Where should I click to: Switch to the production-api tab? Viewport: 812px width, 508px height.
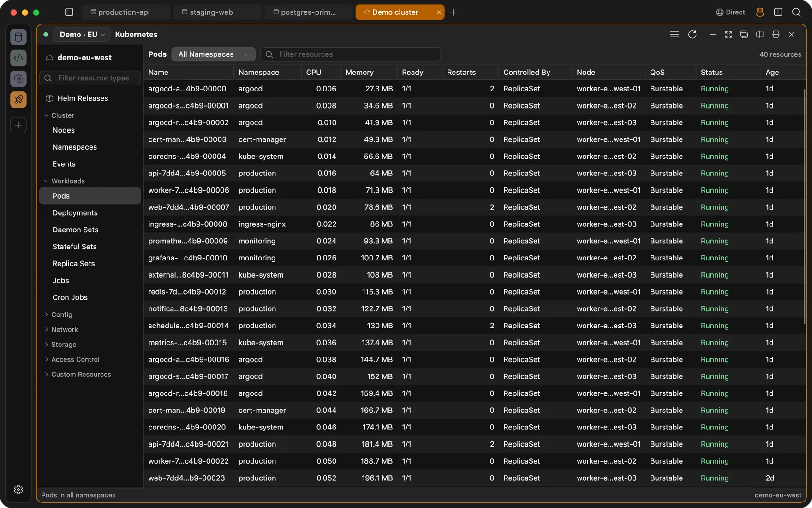125,12
